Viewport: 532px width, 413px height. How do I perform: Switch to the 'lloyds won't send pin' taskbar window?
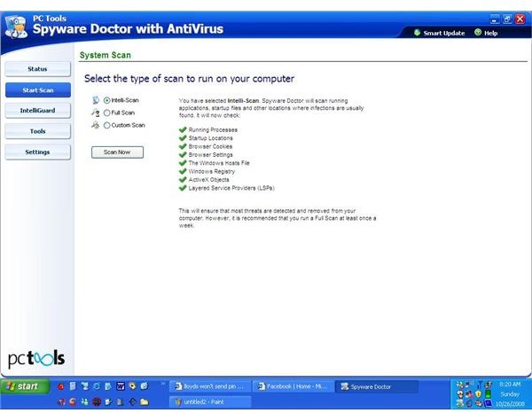tap(210, 386)
